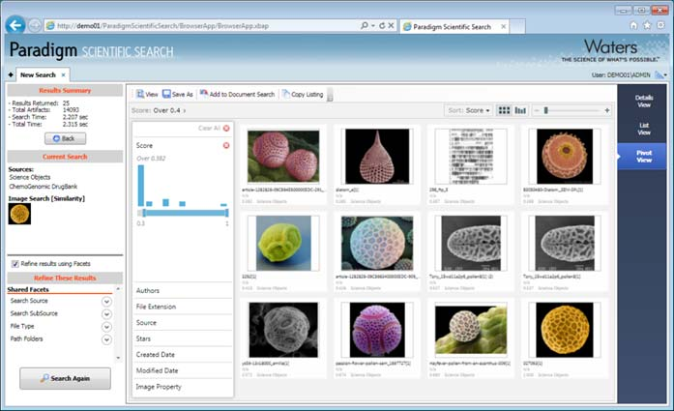Screen dimensions: 674x411
Task: Click the zoom-out minus icon
Action: click(536, 110)
